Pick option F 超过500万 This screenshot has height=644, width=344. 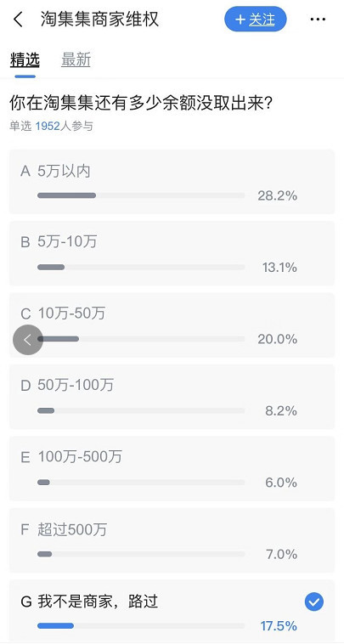coord(172,540)
